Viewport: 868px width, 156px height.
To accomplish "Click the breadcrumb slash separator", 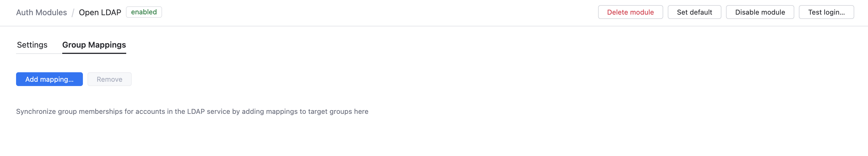I will [x=73, y=13].
